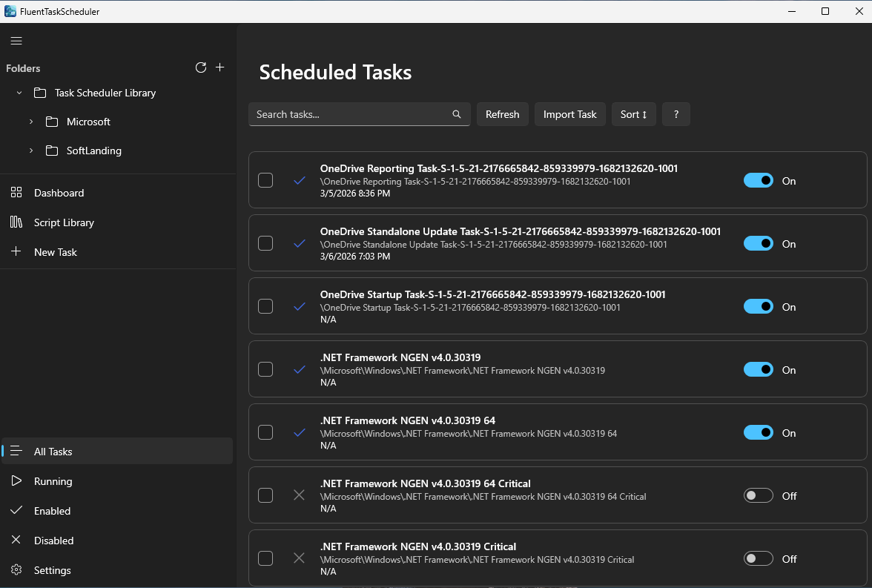Click the Running play icon

16,481
